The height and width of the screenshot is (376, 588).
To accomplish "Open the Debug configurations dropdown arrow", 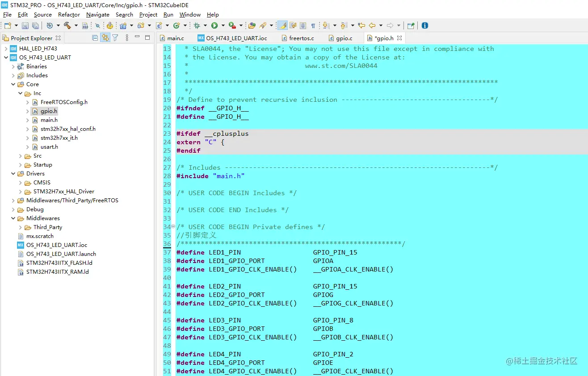I will click(205, 26).
